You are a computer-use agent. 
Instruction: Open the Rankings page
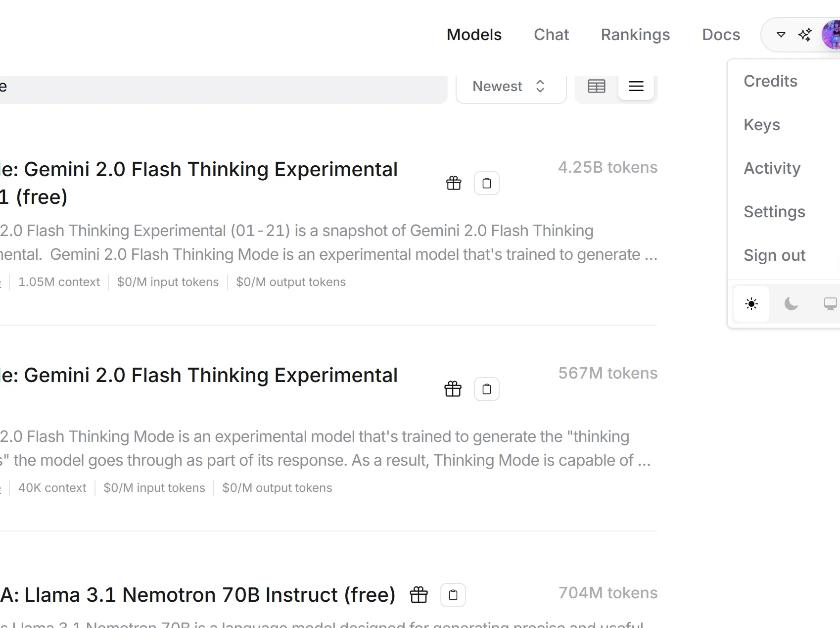[635, 35]
